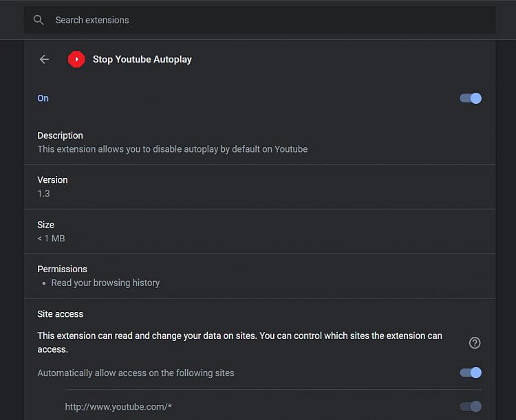
Task: Click the Permissions heading
Action: 62,269
